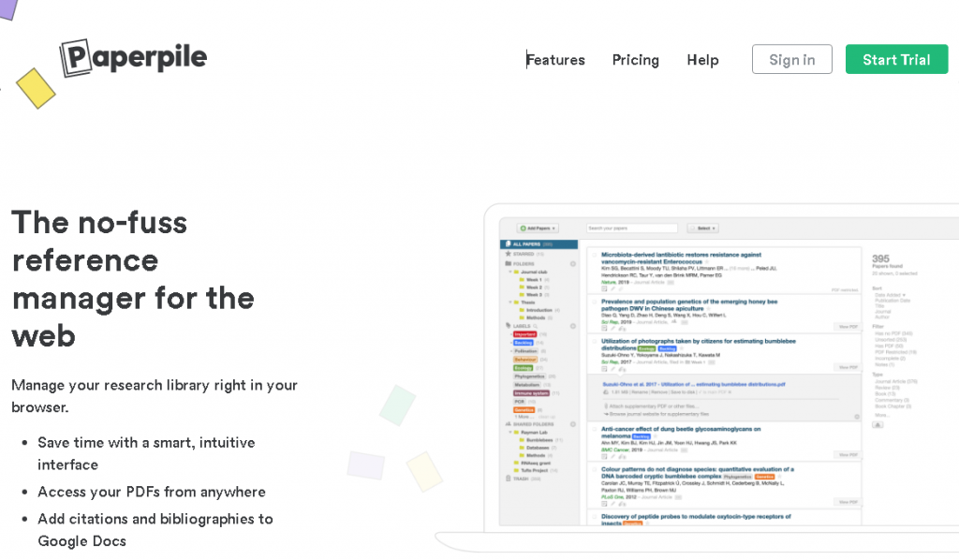The image size is (959, 560).
Task: Select the Immune system label
Action: tap(532, 393)
